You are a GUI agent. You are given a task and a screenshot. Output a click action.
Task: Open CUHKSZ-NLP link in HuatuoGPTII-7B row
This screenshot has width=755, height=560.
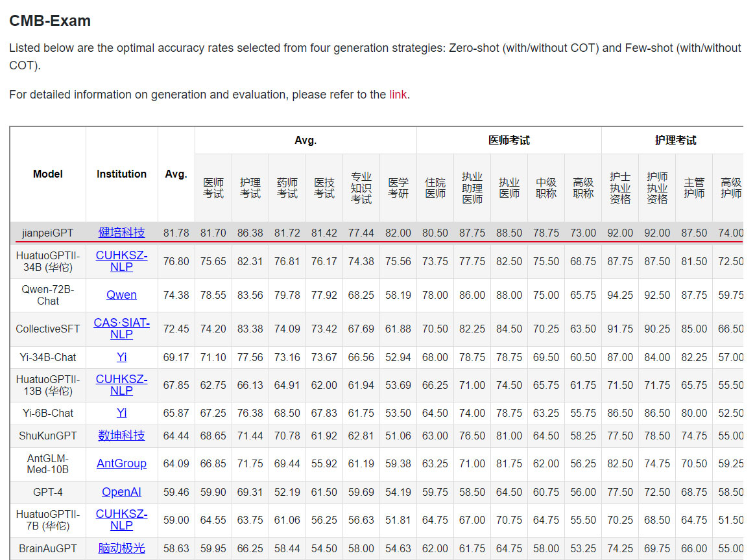(x=121, y=520)
